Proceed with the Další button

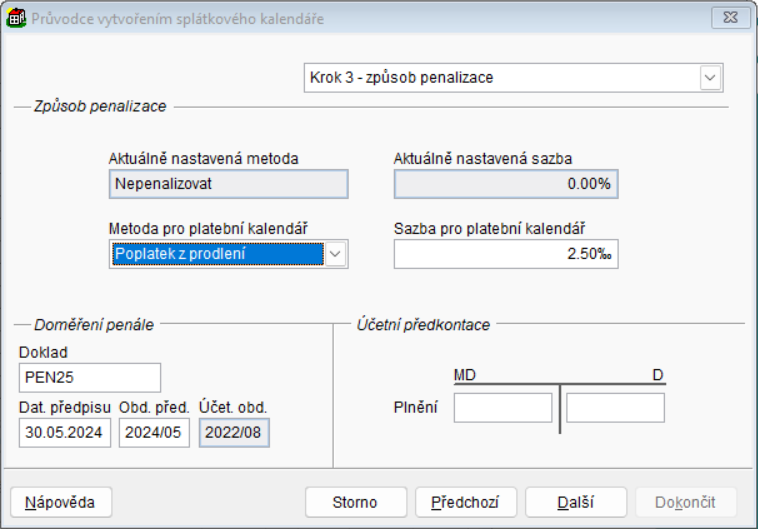pos(576,501)
